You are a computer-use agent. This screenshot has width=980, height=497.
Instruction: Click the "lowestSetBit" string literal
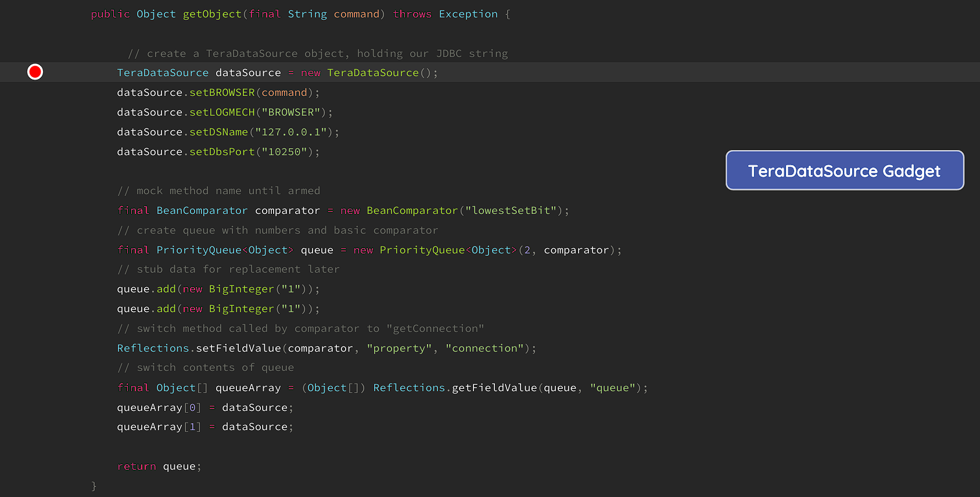tap(511, 210)
